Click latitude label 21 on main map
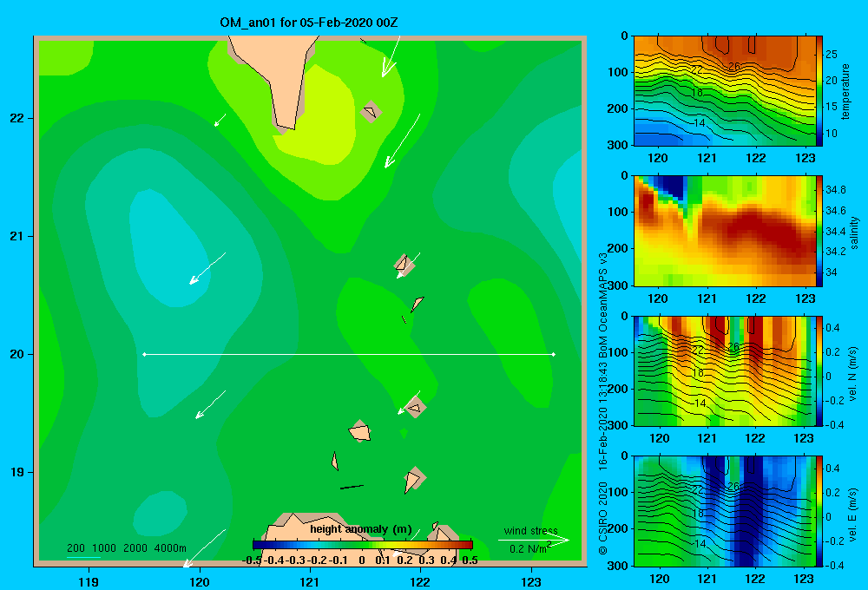The height and width of the screenshot is (590, 868). click(x=16, y=236)
